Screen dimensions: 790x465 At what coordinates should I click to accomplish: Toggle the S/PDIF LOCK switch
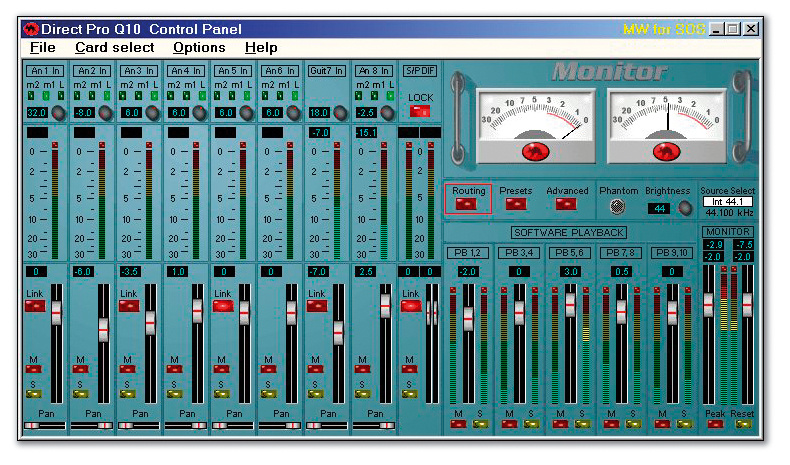(x=420, y=110)
